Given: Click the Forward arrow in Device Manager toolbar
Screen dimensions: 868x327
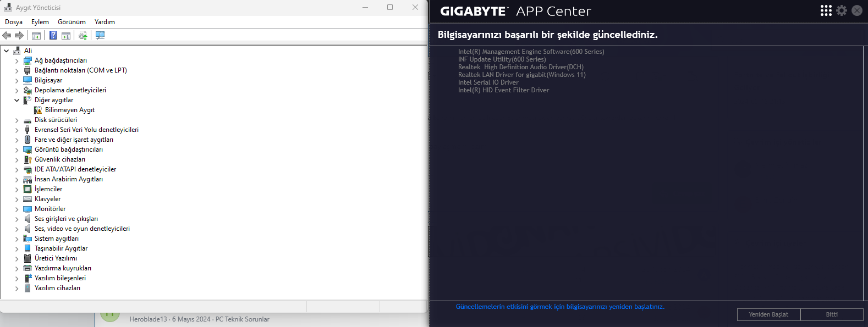Looking at the screenshot, I should [19, 35].
